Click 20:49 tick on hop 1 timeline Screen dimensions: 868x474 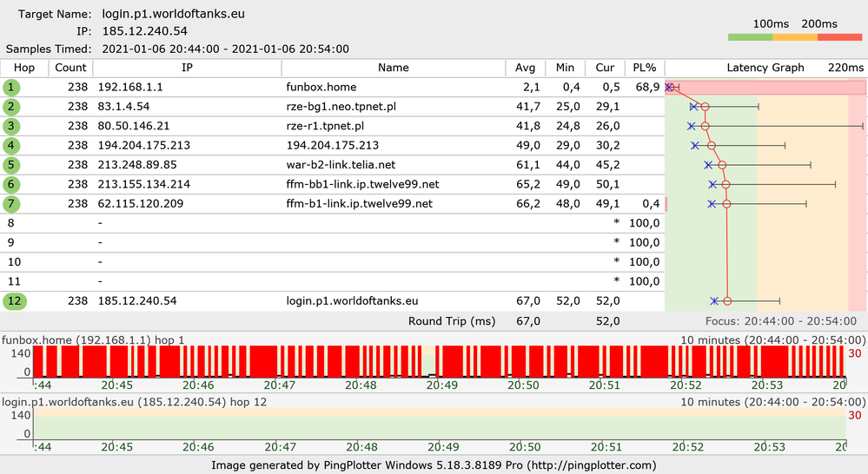(x=441, y=385)
